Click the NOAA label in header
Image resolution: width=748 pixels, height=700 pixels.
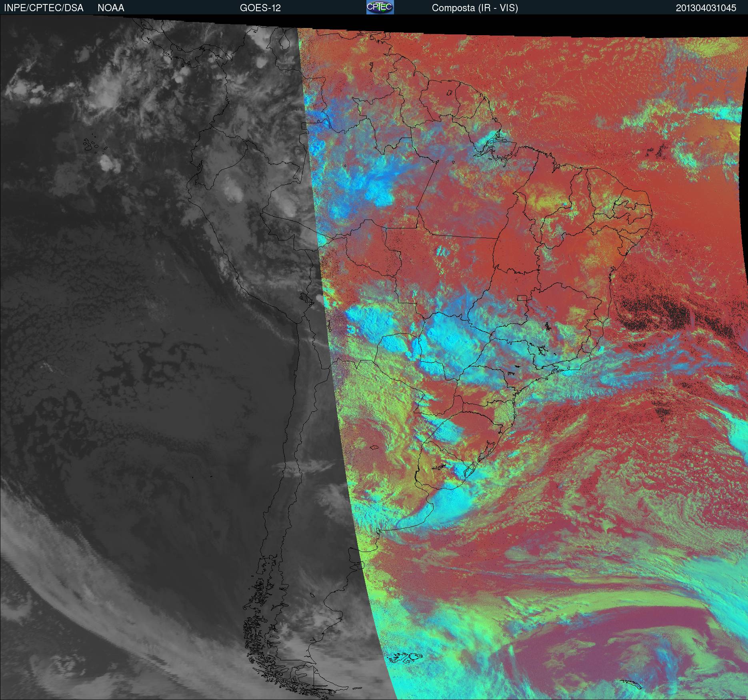(111, 8)
